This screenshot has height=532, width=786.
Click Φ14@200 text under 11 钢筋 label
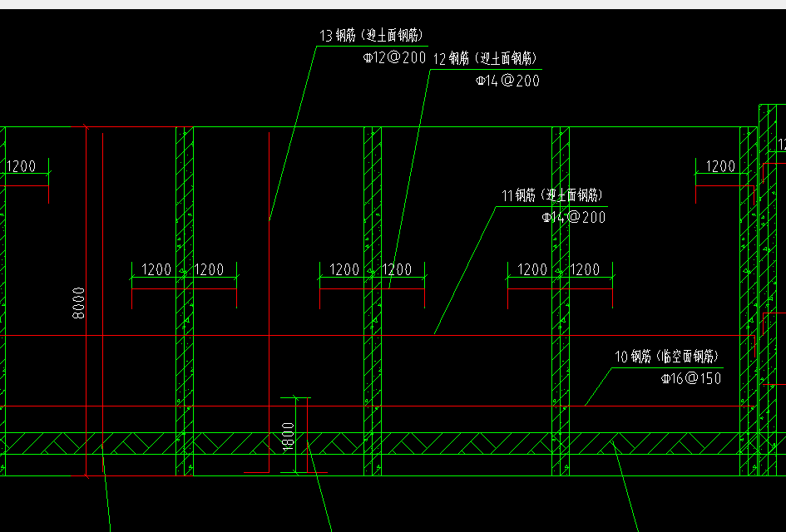(573, 218)
